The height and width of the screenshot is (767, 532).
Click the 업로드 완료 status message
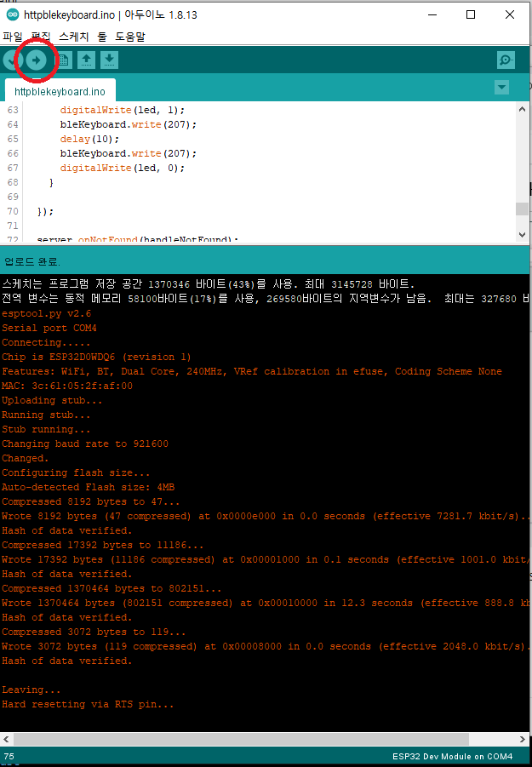tap(32, 261)
